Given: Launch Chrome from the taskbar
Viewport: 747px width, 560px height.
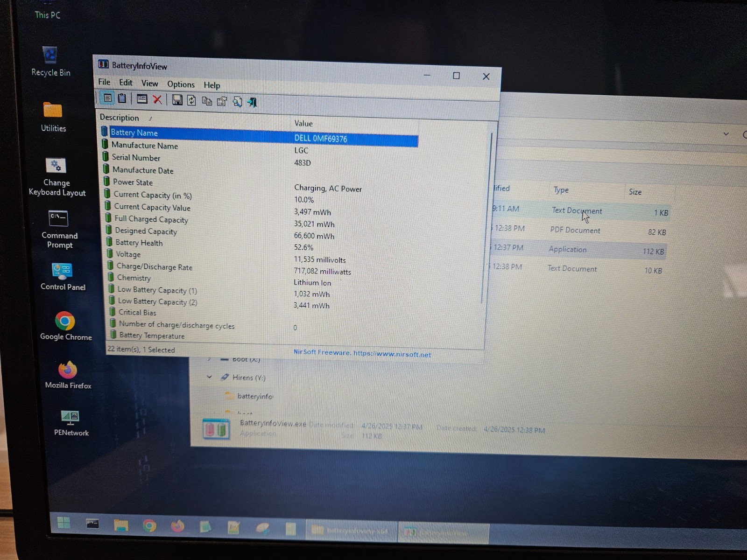Looking at the screenshot, I should tap(149, 526).
